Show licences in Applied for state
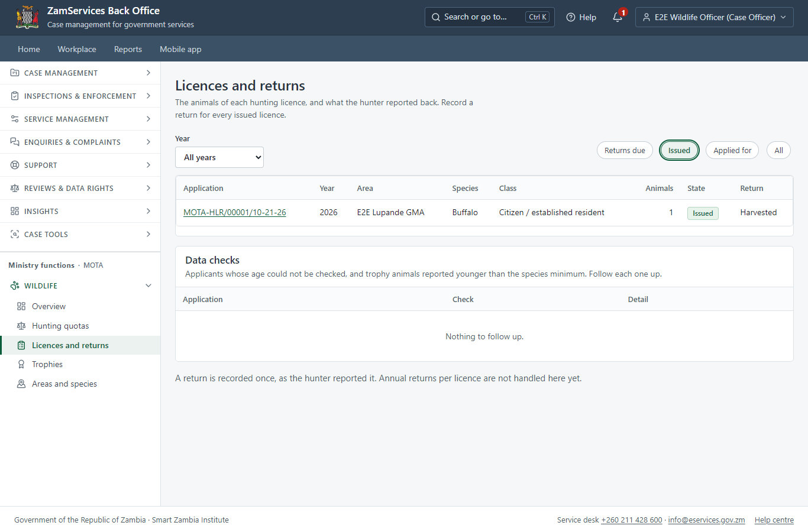808x532 pixels. 732,150
